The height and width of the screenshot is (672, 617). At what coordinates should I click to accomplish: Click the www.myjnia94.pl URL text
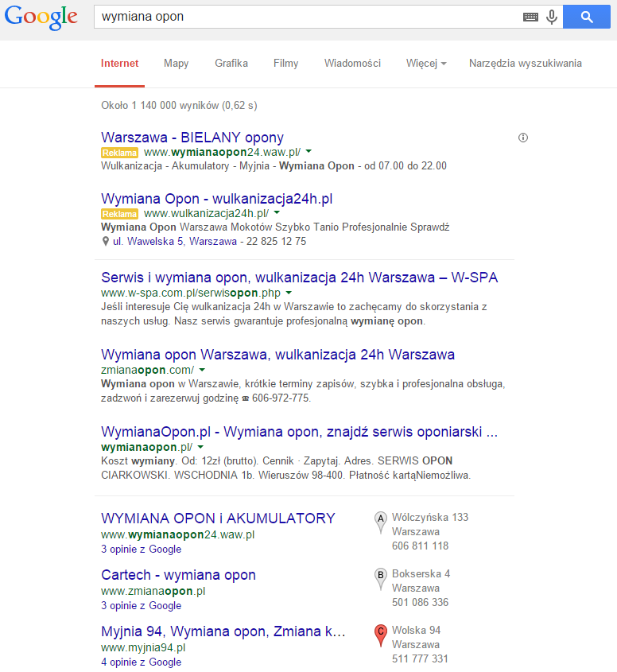pos(143,647)
